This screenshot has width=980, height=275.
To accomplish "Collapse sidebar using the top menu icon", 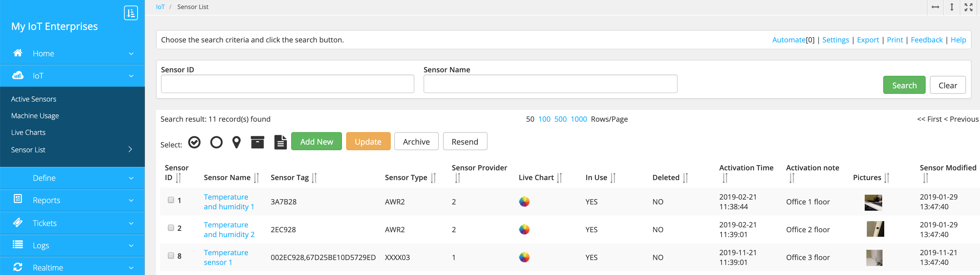I will 131,13.
